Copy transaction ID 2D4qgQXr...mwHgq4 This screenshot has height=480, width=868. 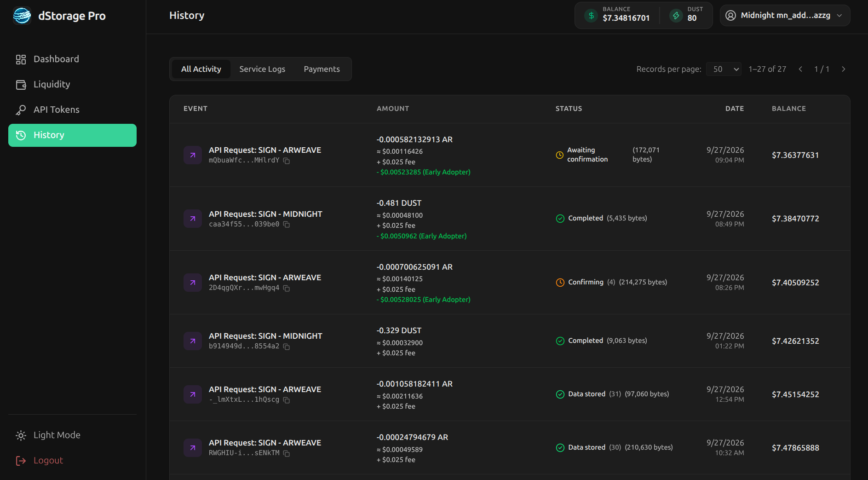(286, 288)
